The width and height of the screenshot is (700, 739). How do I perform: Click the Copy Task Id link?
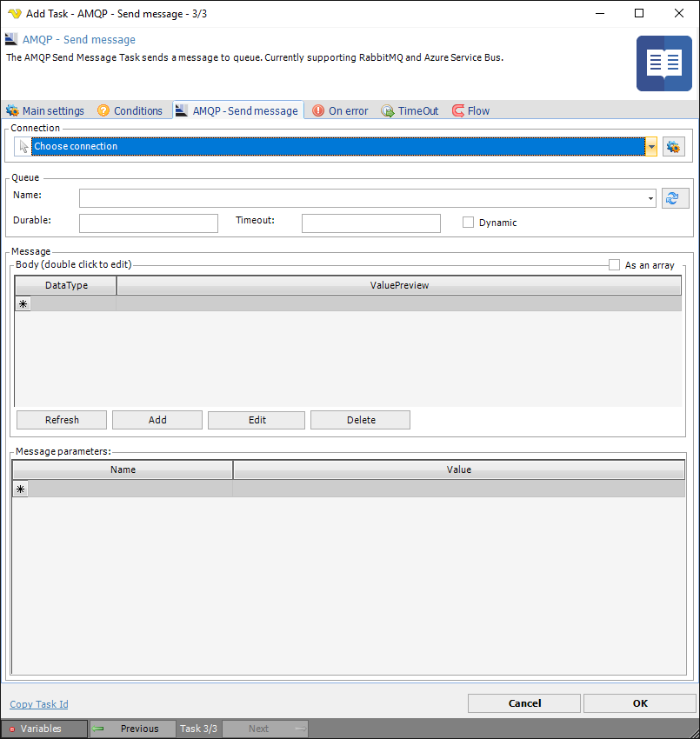click(x=39, y=704)
